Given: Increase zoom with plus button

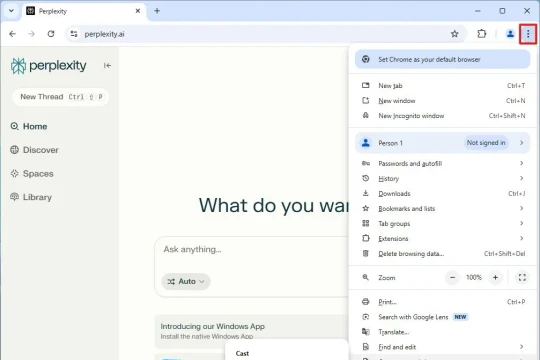Looking at the screenshot, I should (x=495, y=278).
